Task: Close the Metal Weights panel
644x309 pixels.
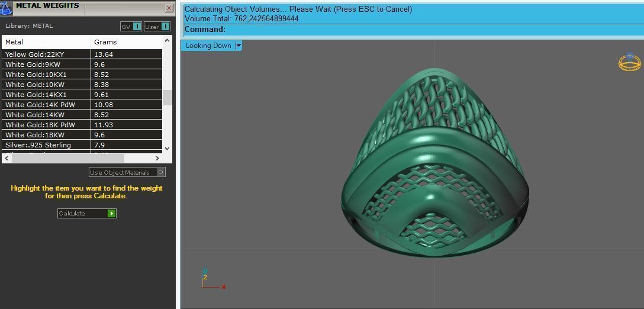Action: coord(169,8)
